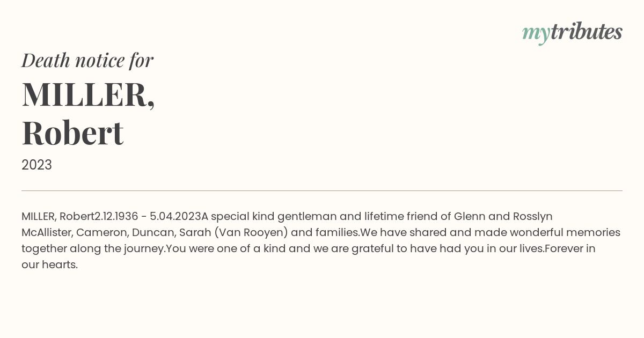Select the "MILLER," surname heading
644x338 pixels.
(x=89, y=94)
